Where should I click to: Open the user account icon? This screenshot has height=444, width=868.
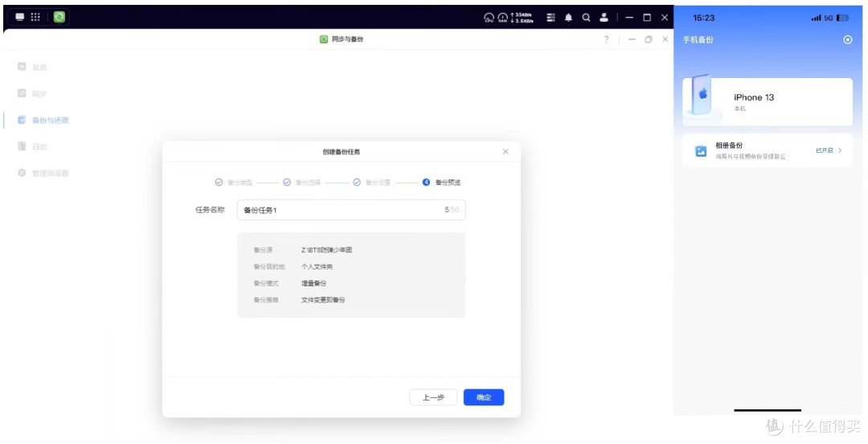tap(604, 18)
